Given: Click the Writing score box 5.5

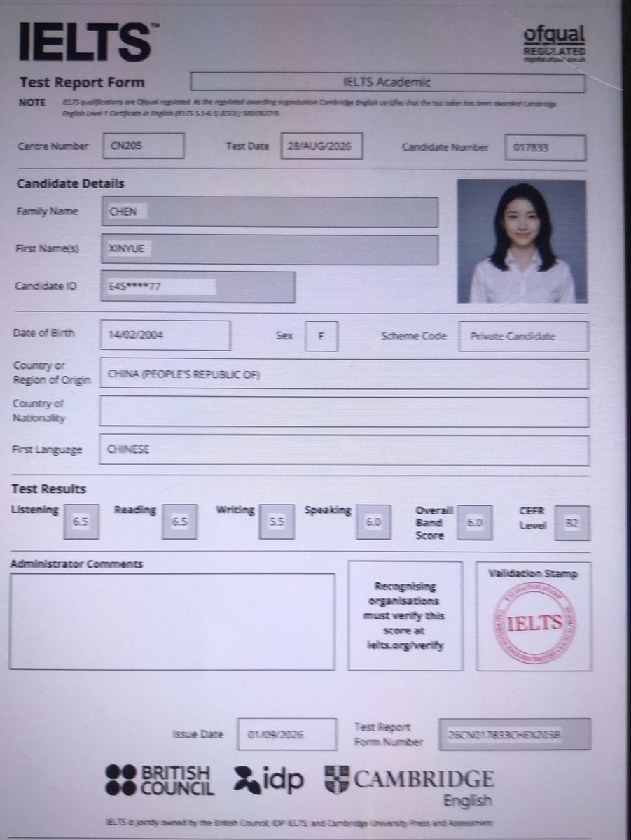Looking at the screenshot, I should click(x=276, y=522).
